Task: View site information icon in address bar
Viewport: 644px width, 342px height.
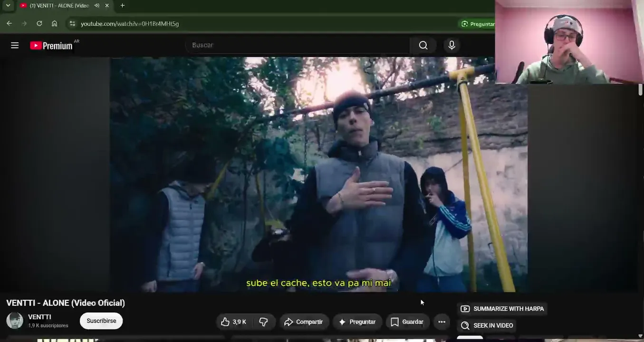Action: (72, 23)
